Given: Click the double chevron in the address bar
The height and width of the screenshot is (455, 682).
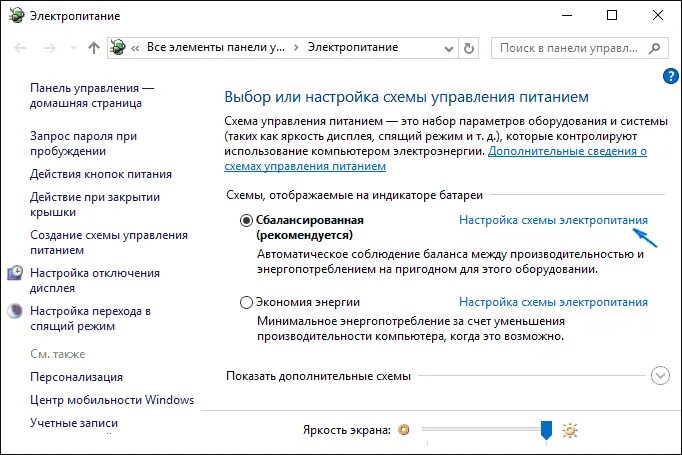Looking at the screenshot, I should tap(135, 48).
